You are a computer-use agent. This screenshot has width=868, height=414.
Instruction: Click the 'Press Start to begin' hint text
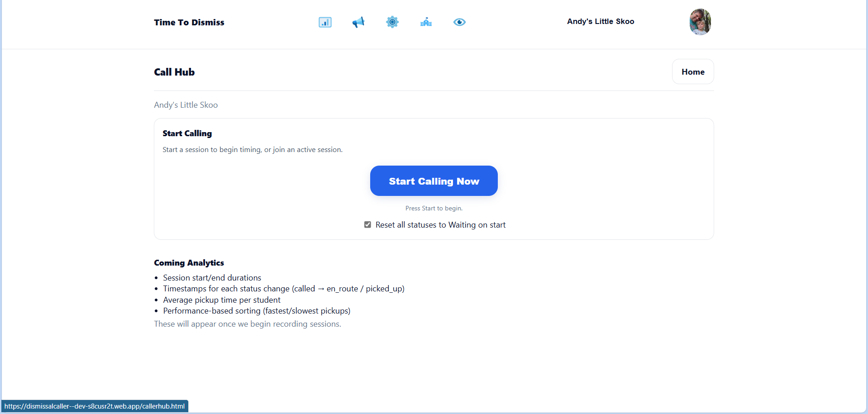click(434, 208)
